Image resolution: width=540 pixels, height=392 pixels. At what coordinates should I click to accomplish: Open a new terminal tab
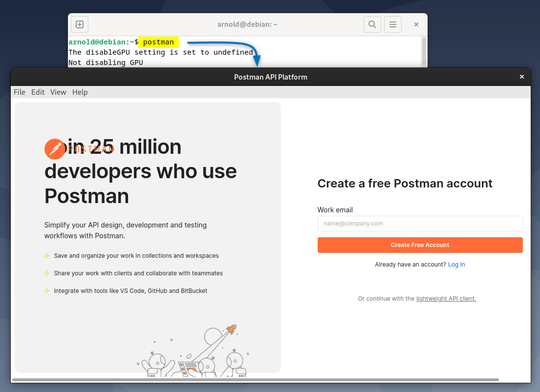coord(79,24)
